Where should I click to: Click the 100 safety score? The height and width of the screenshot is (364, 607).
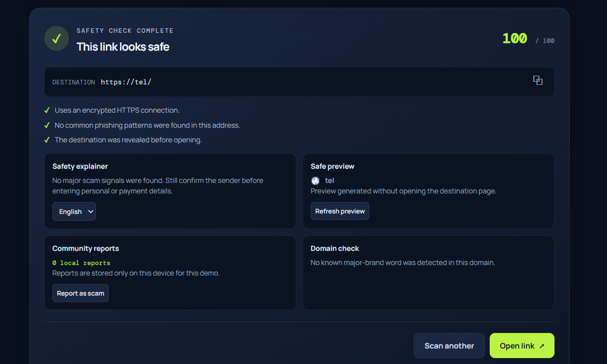(515, 39)
